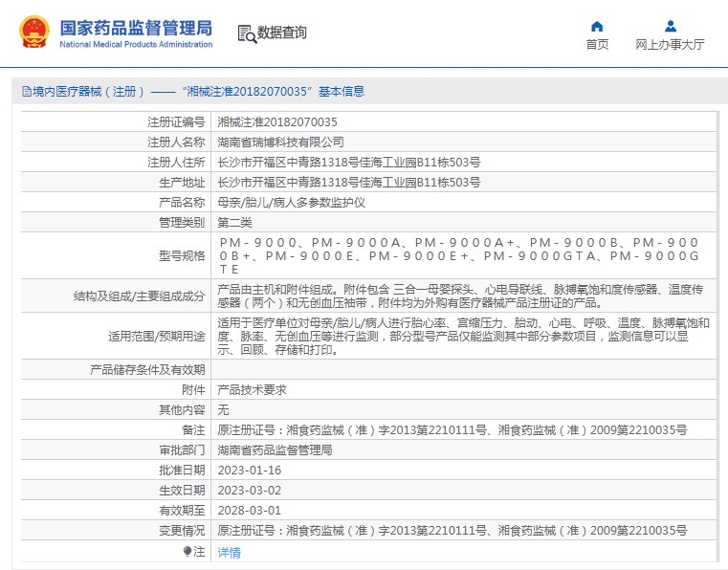Screen dimensions: 728x570
Task: Click the 批准日期 label
Action: 182,471
